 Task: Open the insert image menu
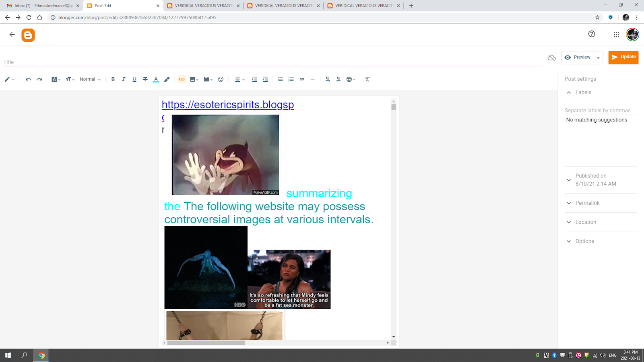tap(194, 79)
